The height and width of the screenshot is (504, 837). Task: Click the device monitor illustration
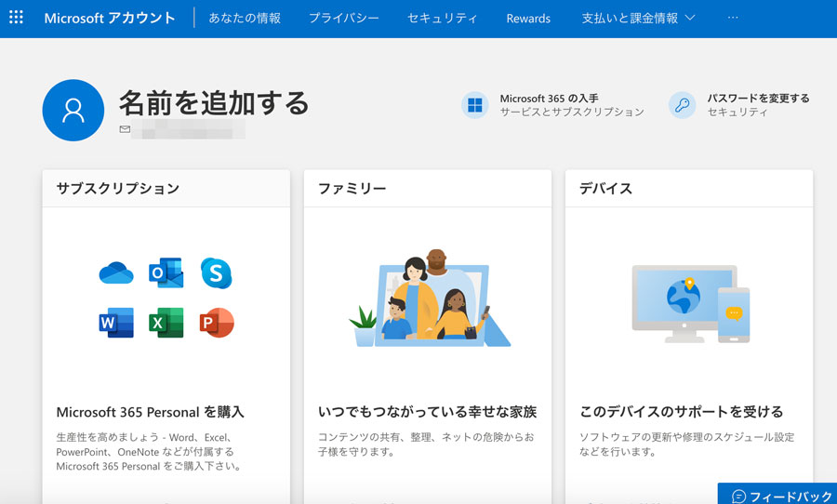click(691, 303)
